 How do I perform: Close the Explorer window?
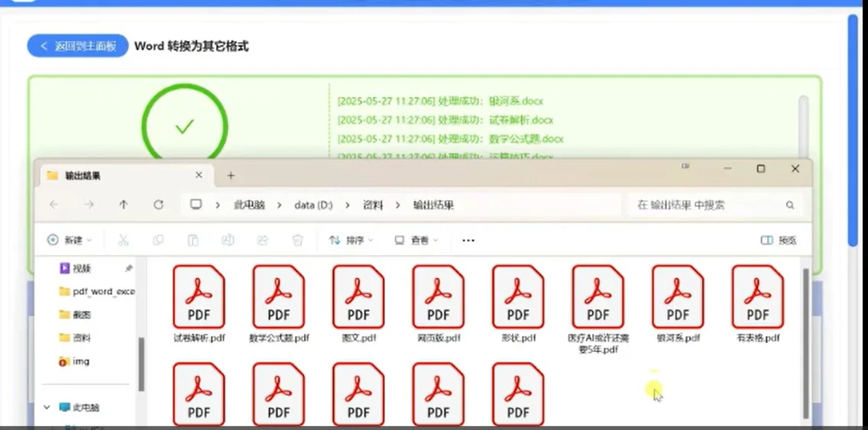pos(795,168)
